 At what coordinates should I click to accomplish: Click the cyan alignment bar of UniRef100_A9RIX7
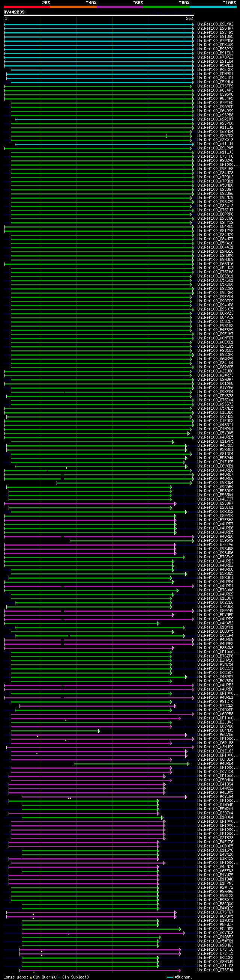[x=104, y=119]
